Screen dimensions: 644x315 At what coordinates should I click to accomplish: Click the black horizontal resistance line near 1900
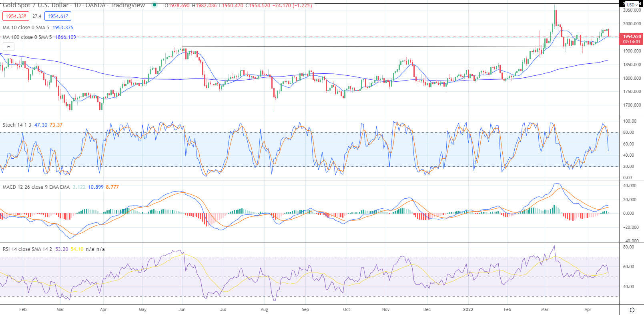[376, 47]
